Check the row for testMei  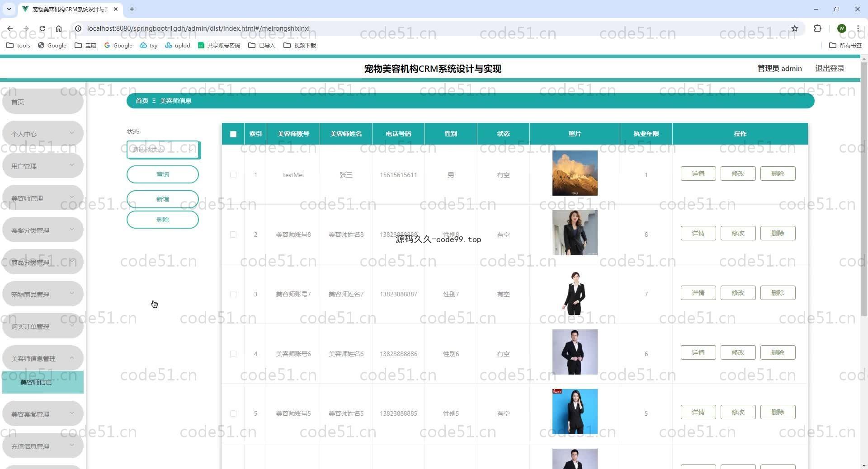coord(233,175)
